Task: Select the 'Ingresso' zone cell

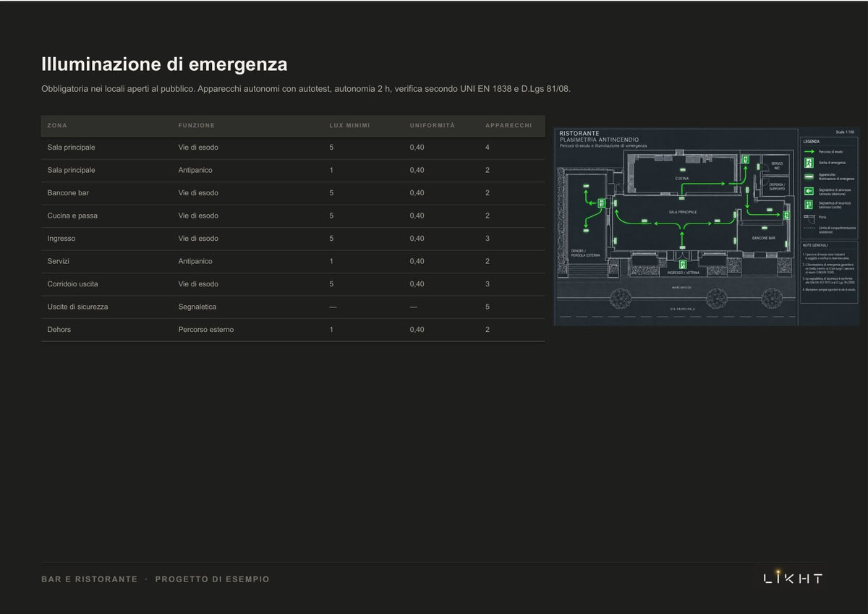Action: click(61, 239)
